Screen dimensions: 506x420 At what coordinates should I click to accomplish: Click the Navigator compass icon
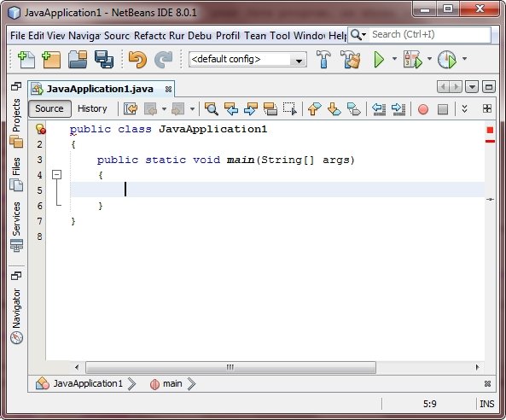click(16, 337)
